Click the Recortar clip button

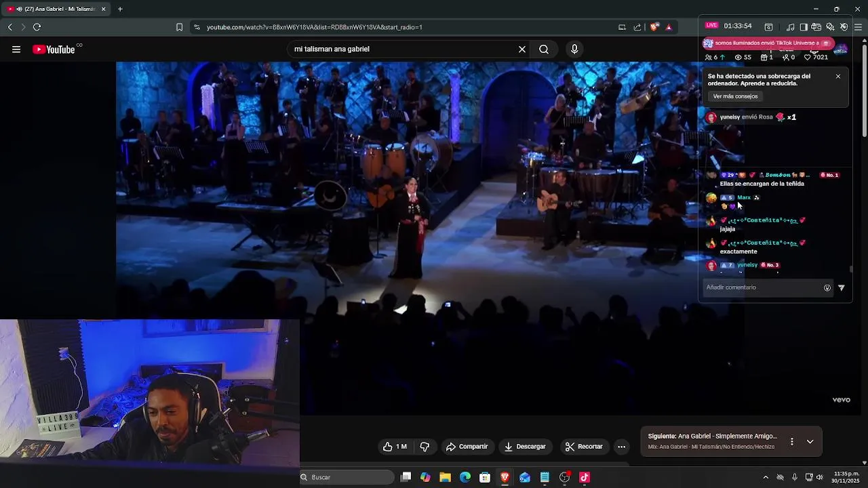584,447
